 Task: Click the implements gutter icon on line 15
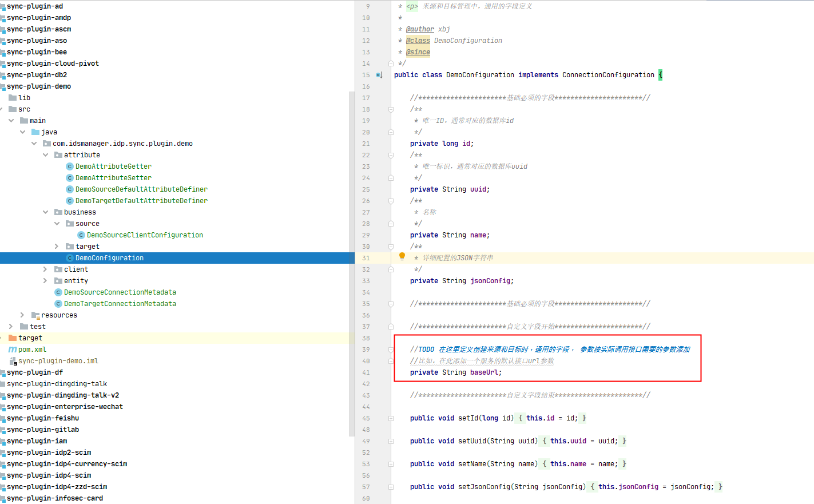pos(379,75)
